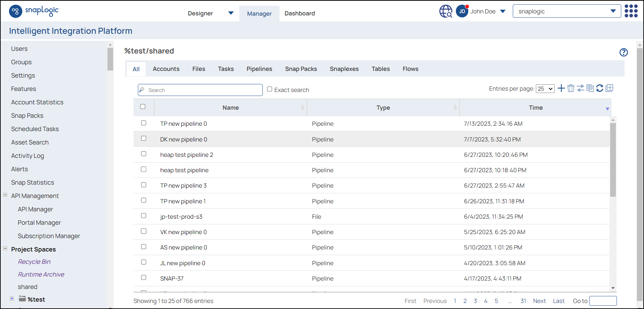The width and height of the screenshot is (644, 309).
Task: Click the import/export arrows icon
Action: tap(580, 88)
